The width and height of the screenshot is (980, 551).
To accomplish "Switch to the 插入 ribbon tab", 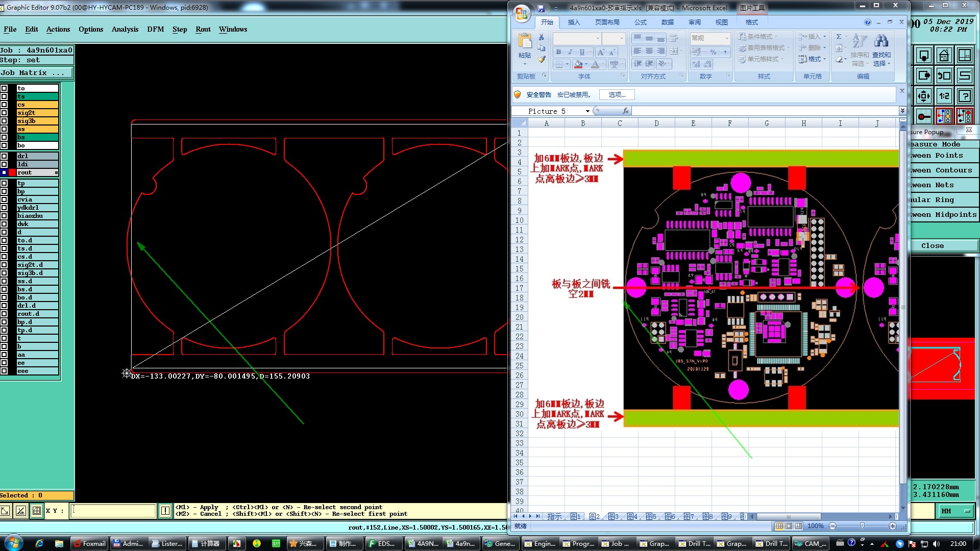I will [x=574, y=22].
